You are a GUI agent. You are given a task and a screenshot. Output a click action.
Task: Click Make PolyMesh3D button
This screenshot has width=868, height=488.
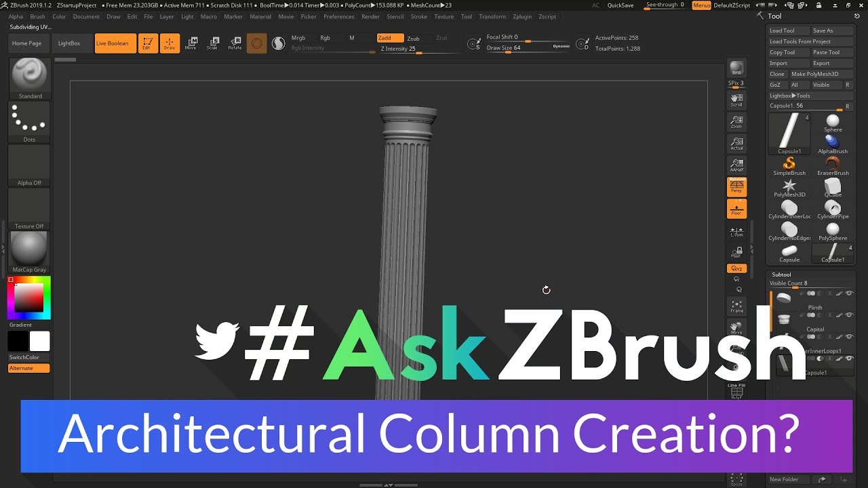[x=821, y=74]
